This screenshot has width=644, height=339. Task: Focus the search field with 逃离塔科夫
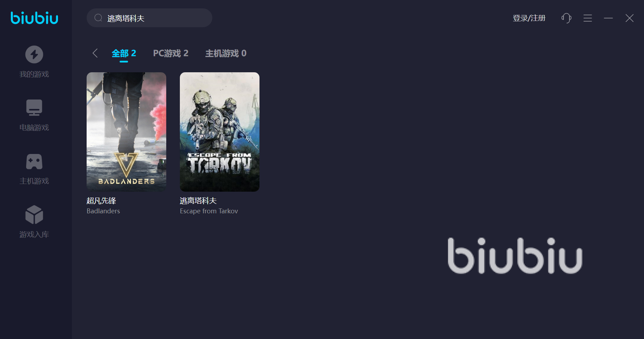tap(149, 18)
